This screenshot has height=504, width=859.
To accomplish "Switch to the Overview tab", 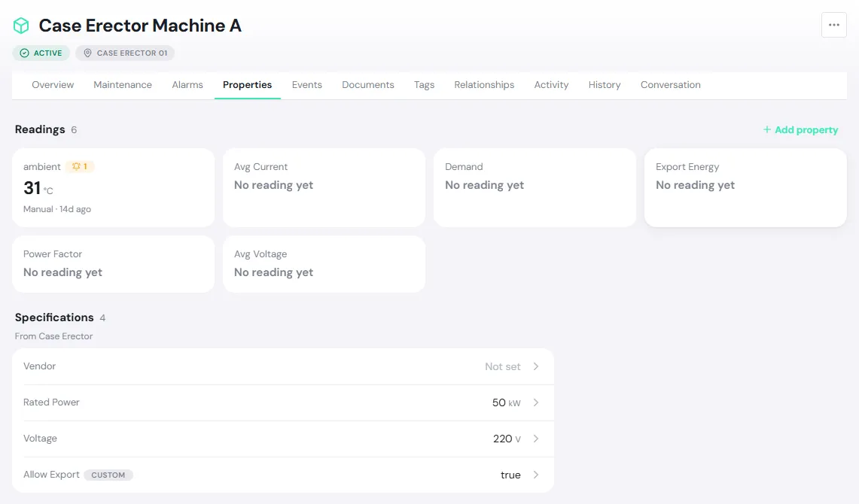I will (53, 85).
